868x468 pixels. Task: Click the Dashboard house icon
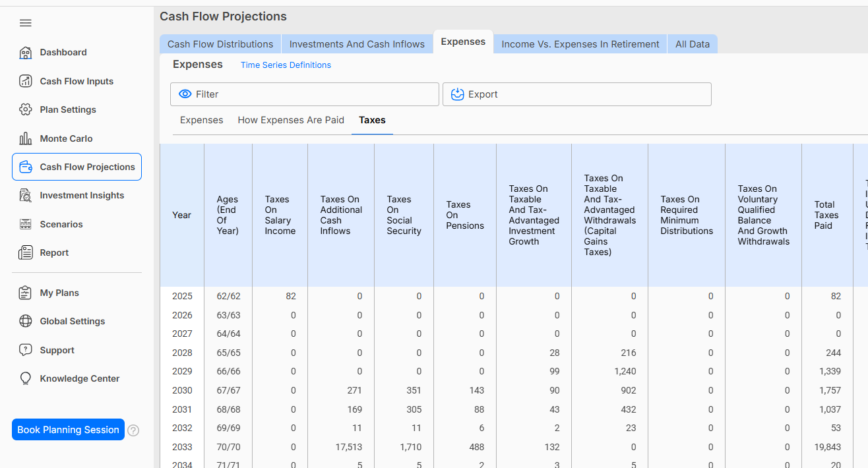pyautogui.click(x=26, y=53)
